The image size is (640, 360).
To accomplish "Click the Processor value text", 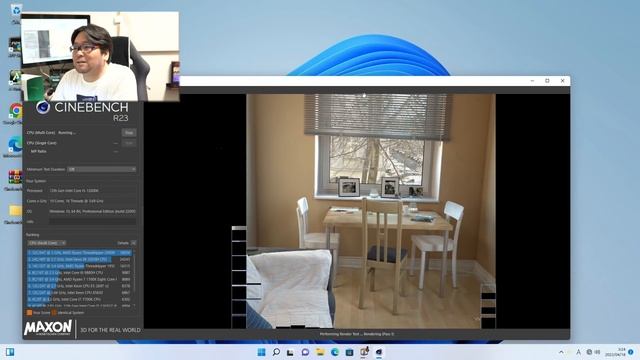I will (74, 191).
